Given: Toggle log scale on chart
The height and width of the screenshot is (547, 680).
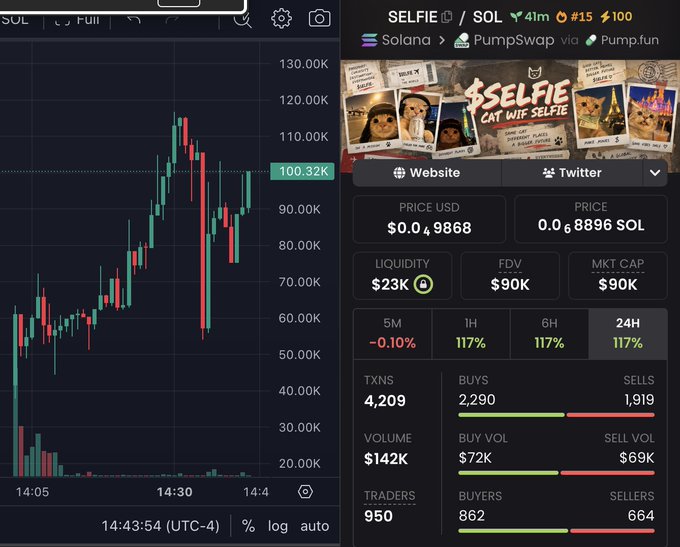Looking at the screenshot, I should point(278,526).
